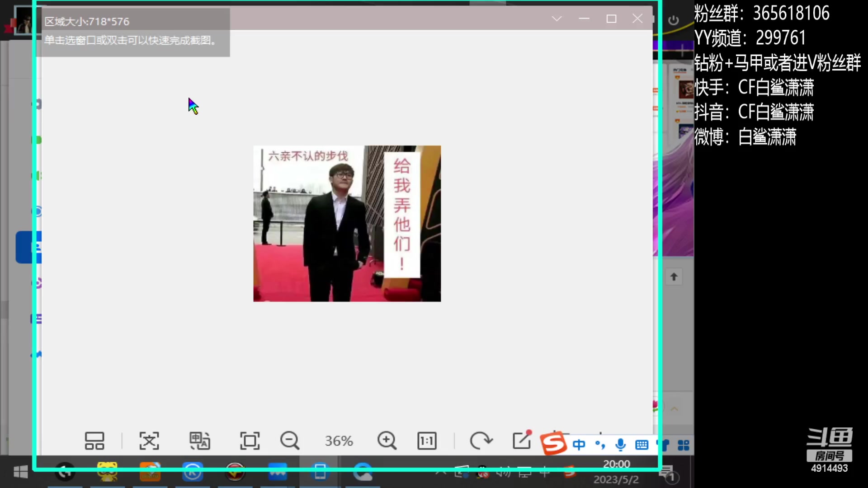This screenshot has width=868, height=488.
Task: Zoom out with the minus magnifier
Action: click(290, 441)
